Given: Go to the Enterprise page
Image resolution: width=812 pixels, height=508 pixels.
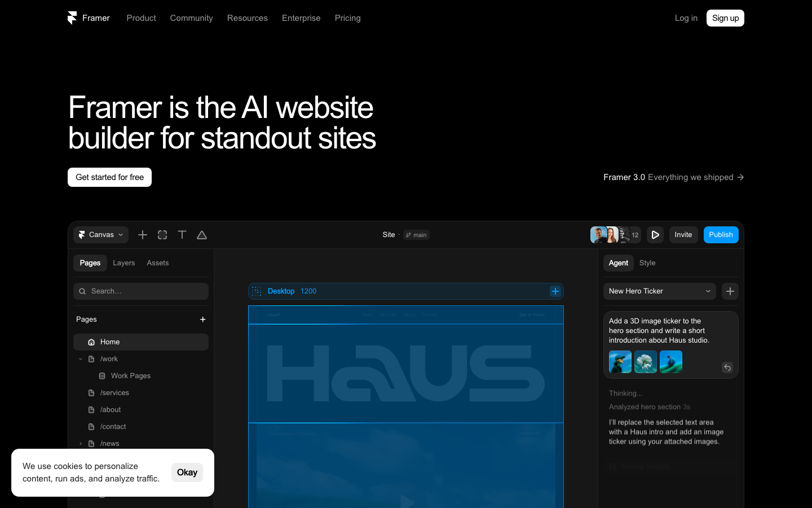Looking at the screenshot, I should (x=301, y=18).
